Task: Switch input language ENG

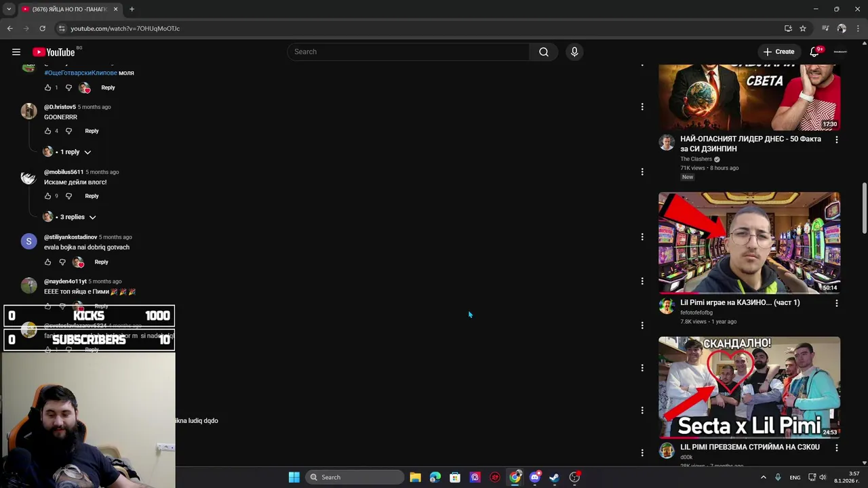Action: (795, 477)
